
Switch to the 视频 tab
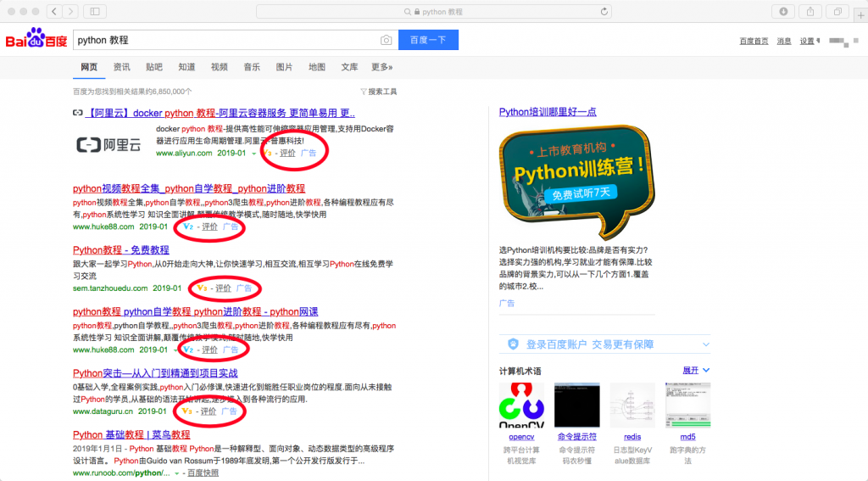tap(220, 67)
